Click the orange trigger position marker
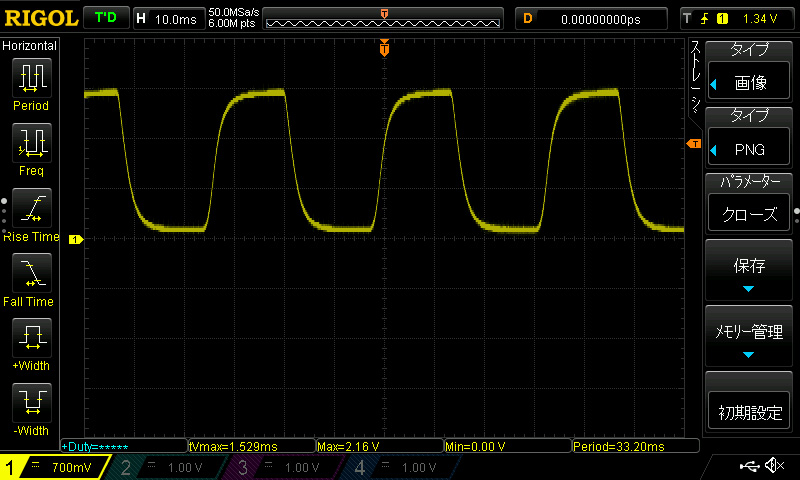The height and width of the screenshot is (480, 800). pos(384,48)
